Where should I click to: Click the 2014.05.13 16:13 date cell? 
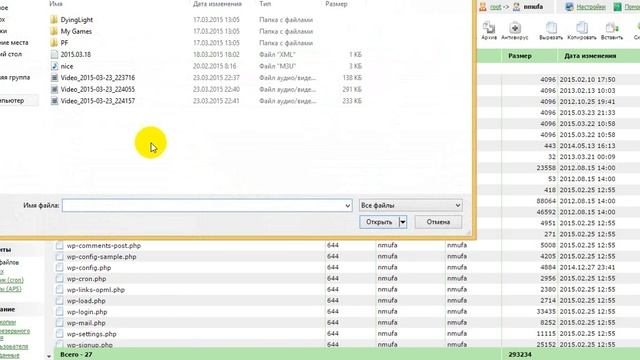click(x=587, y=146)
